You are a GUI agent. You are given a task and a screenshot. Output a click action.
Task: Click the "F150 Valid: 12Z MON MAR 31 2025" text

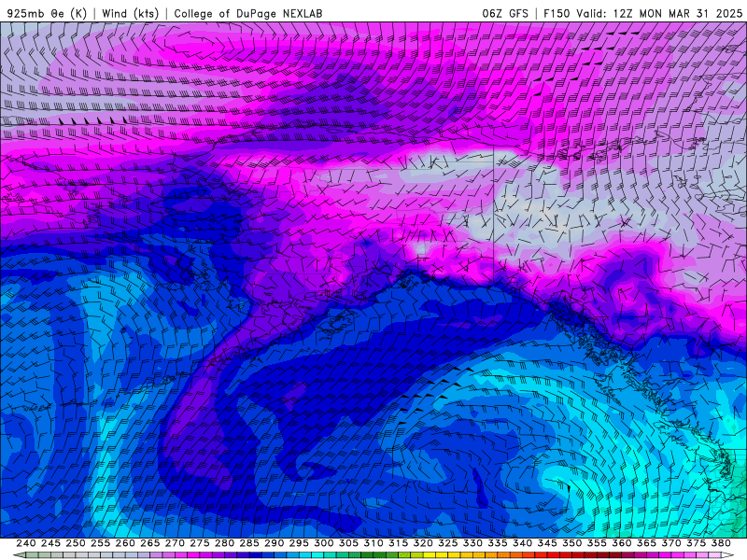click(x=642, y=13)
